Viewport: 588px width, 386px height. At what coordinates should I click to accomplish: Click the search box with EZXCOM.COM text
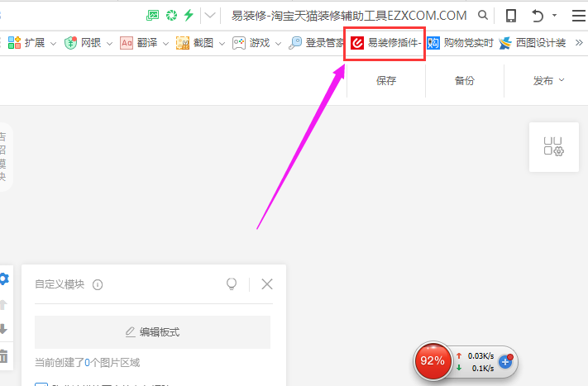pyautogui.click(x=349, y=16)
